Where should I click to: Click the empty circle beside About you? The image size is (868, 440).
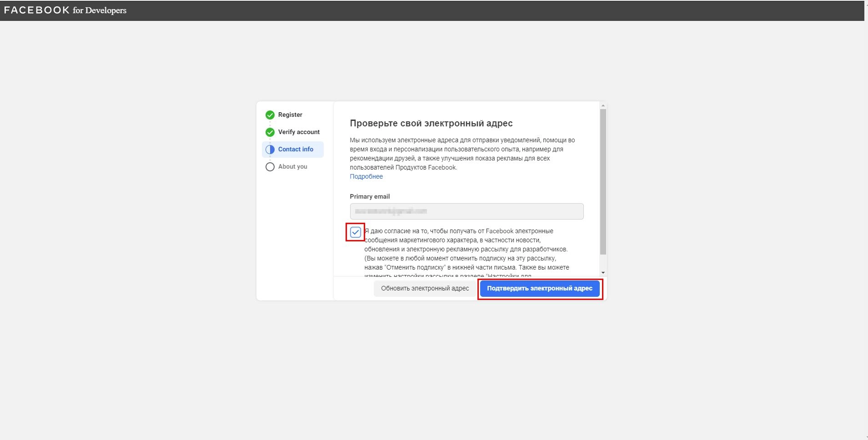click(x=270, y=167)
